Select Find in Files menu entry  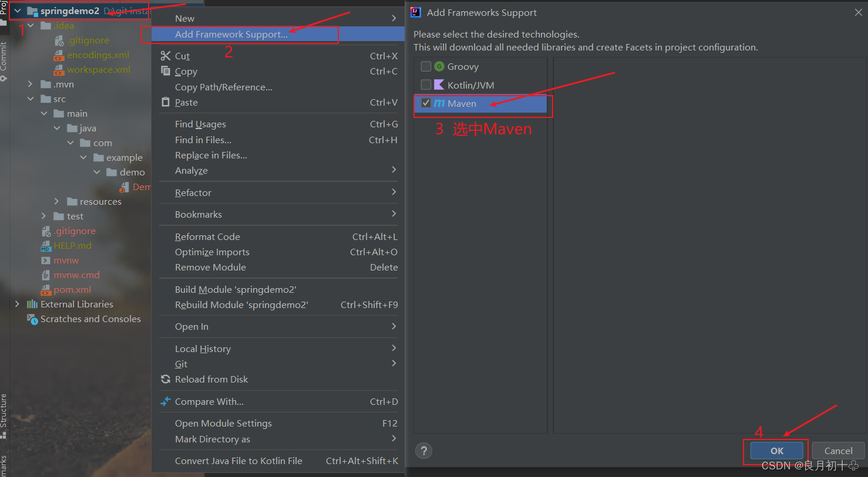click(278, 140)
